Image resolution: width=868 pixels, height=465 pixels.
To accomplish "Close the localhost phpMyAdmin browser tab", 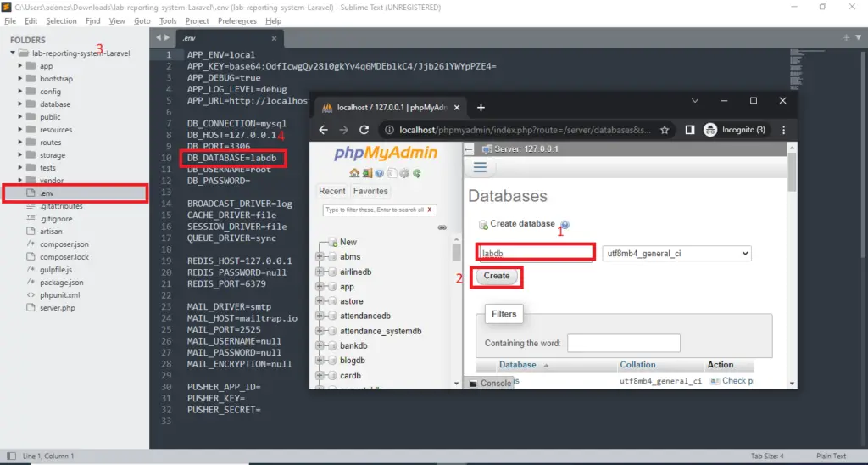I will pyautogui.click(x=457, y=108).
